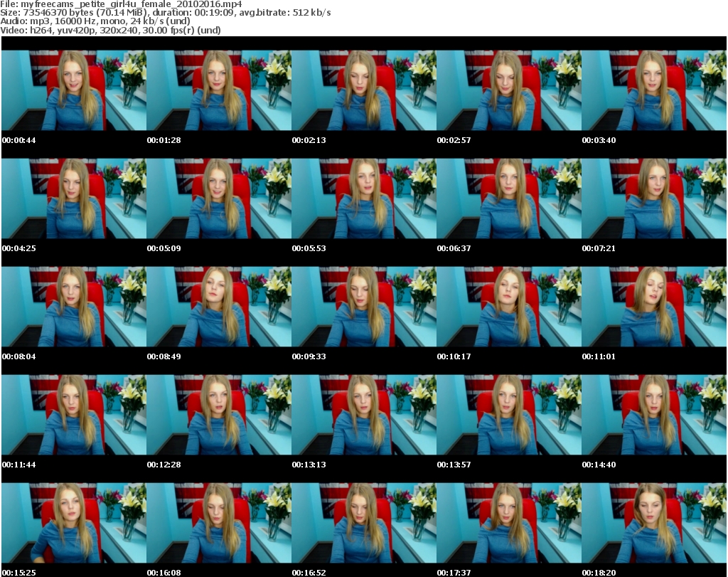Select the frame thumbnail labeled 00:18:20
This screenshot has width=728, height=577.
(654, 523)
